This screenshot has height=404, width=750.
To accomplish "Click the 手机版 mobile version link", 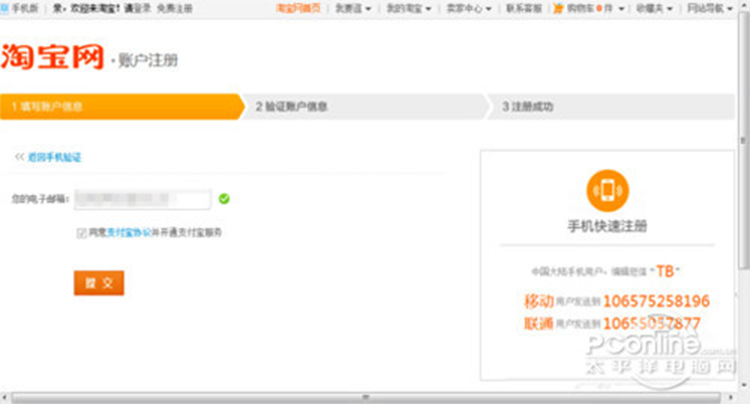I will click(x=24, y=9).
